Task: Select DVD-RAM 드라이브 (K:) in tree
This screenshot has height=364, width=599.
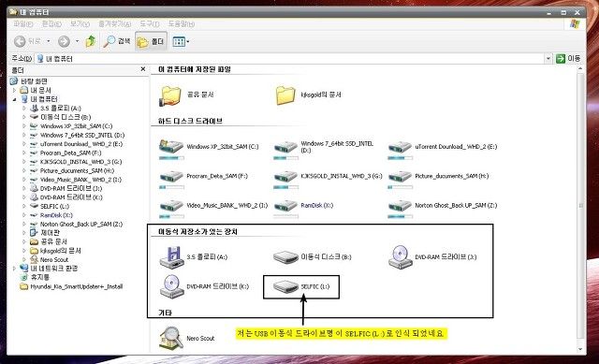Action: [71, 197]
